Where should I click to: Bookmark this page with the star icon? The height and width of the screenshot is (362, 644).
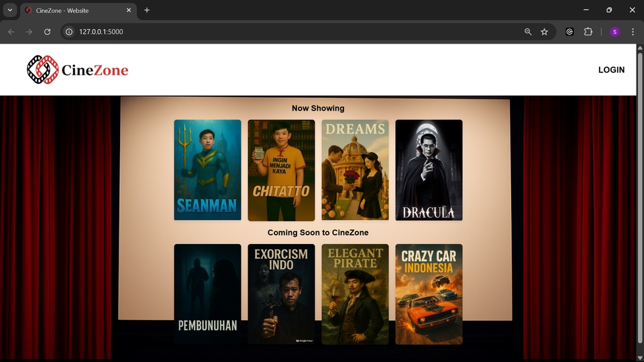pos(544,32)
